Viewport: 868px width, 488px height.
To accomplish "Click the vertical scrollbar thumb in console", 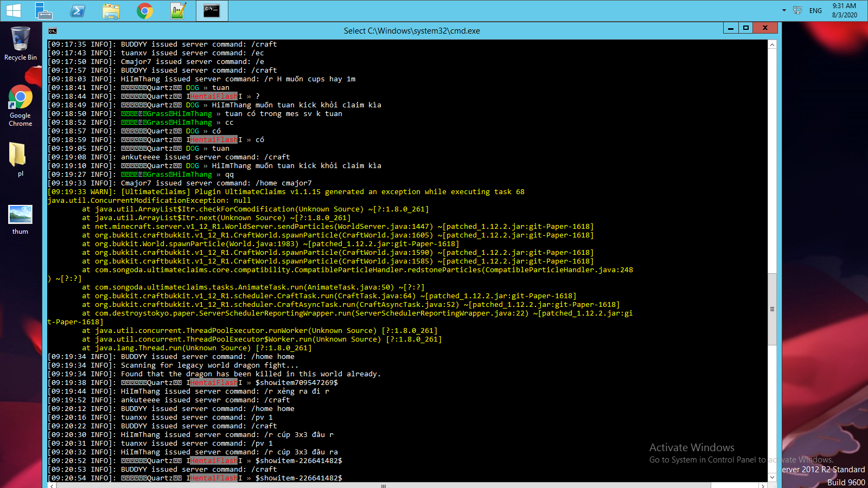I will [x=772, y=309].
